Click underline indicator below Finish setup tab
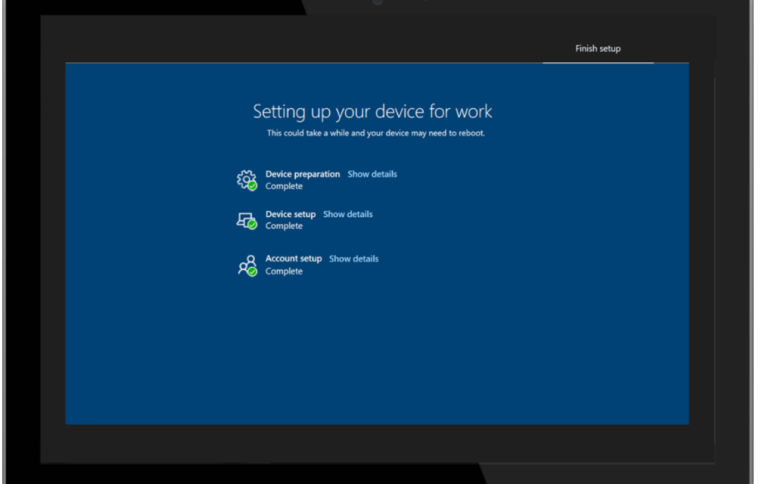768x484 pixels. point(597,63)
